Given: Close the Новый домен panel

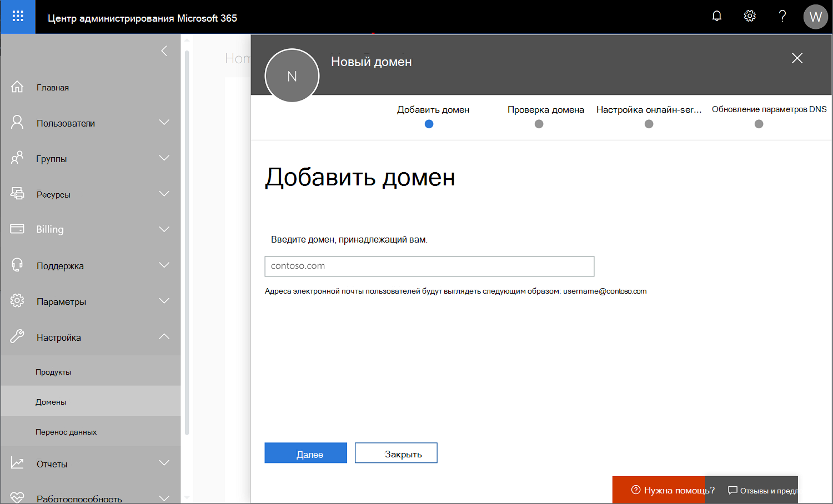Looking at the screenshot, I should tap(797, 58).
